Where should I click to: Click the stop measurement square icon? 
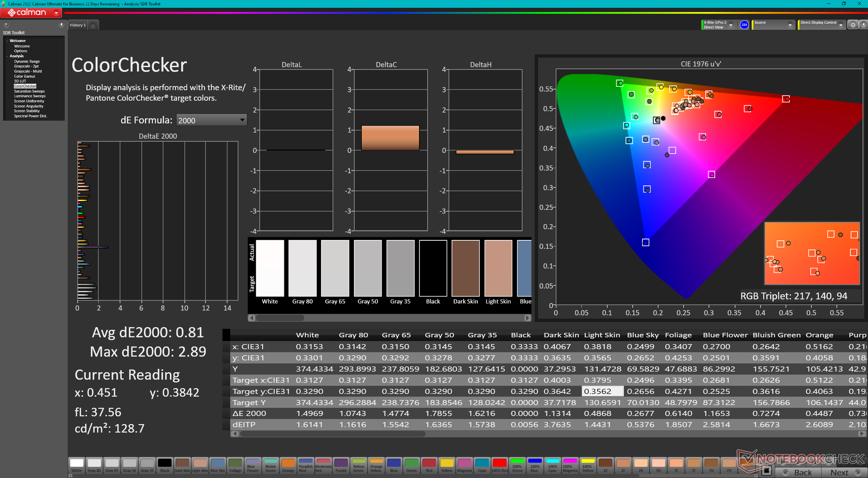[x=766, y=471]
